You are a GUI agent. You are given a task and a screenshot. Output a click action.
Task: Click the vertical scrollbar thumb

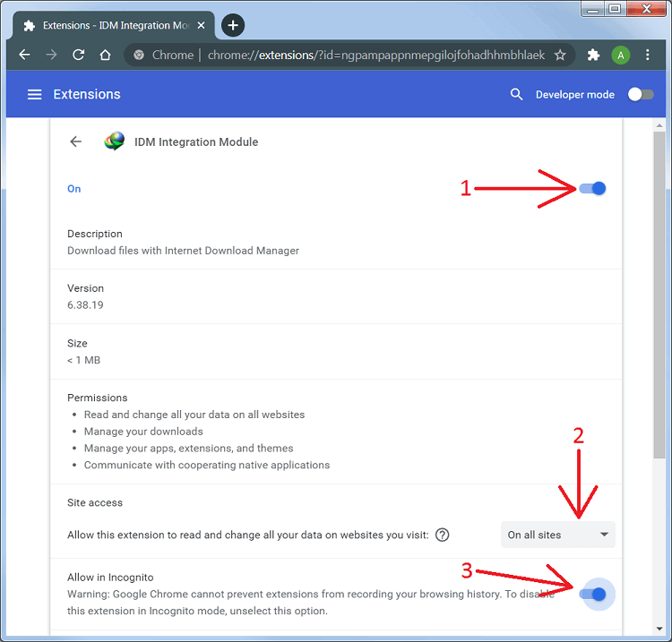tap(659, 295)
